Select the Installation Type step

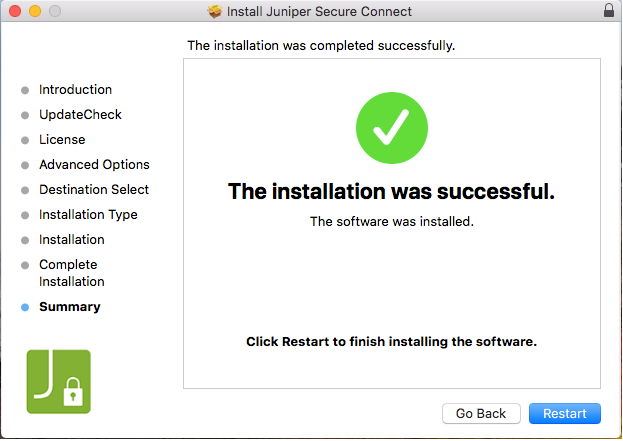(88, 215)
